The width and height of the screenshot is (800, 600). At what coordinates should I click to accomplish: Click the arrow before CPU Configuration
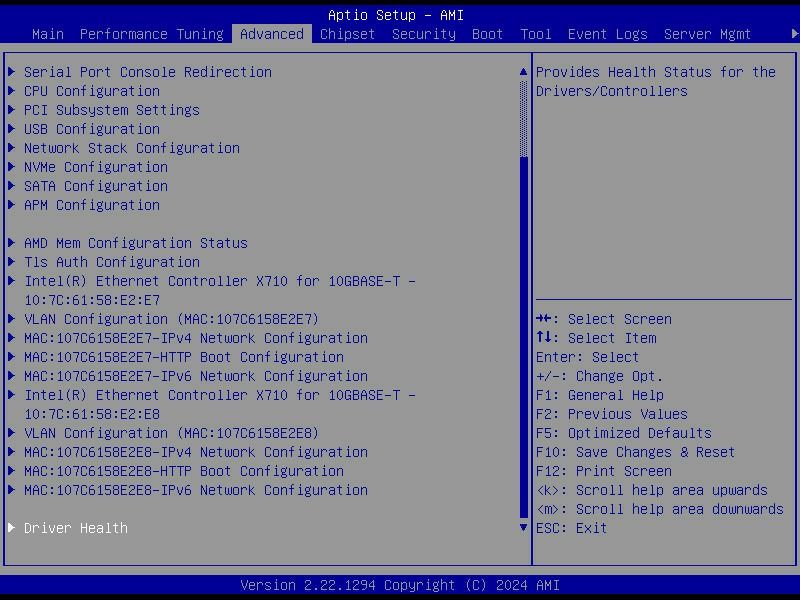point(12,91)
